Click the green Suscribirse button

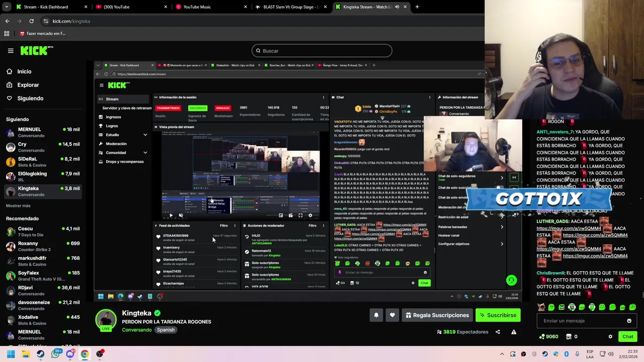coord(498,315)
